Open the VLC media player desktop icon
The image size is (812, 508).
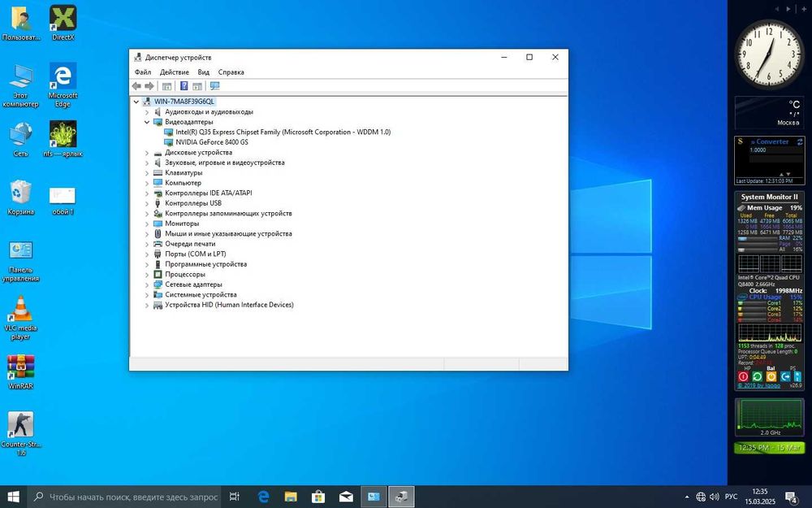pyautogui.click(x=20, y=309)
